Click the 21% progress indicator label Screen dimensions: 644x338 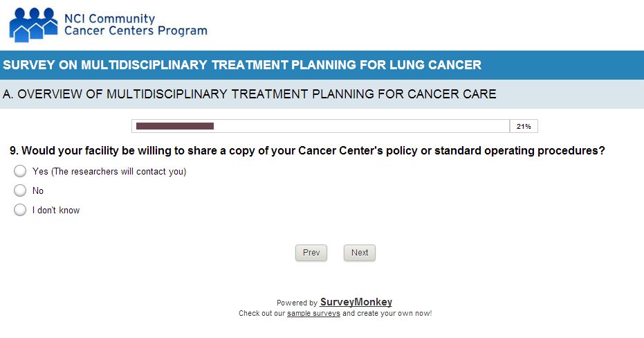coord(524,127)
